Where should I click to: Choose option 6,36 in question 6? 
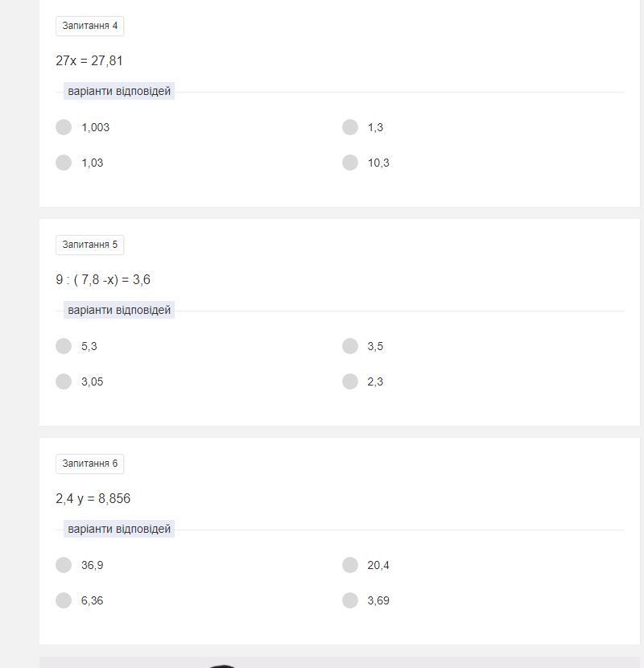point(64,600)
